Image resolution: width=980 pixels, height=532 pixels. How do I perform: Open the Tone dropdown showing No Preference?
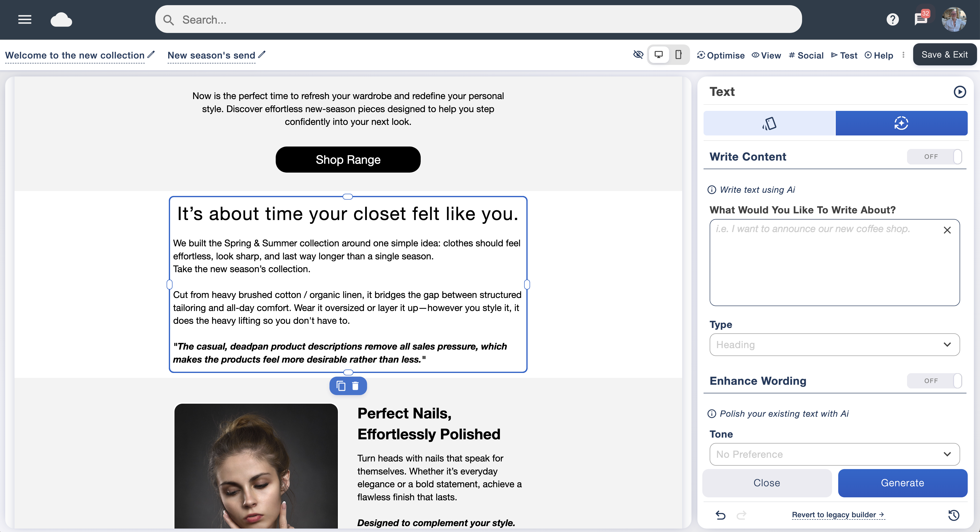(x=834, y=454)
